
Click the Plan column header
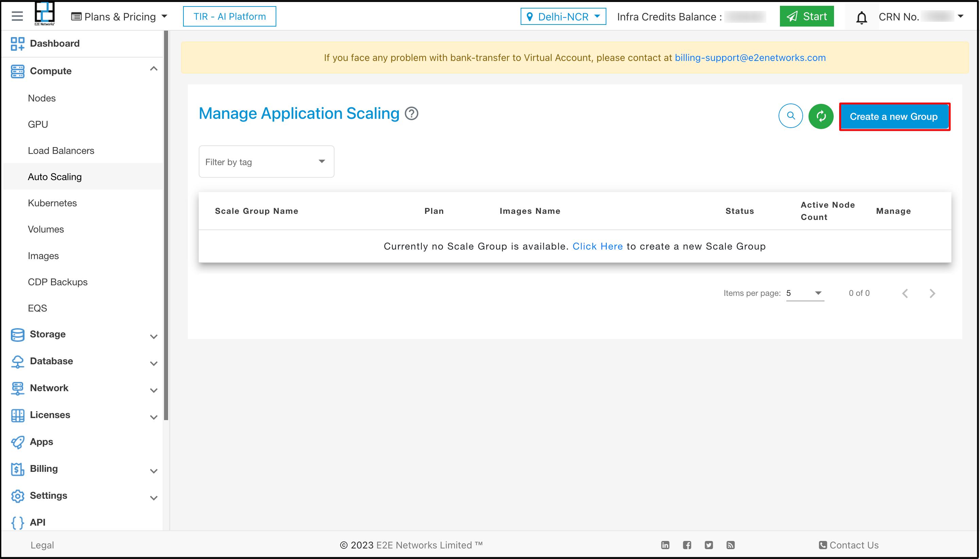434,211
